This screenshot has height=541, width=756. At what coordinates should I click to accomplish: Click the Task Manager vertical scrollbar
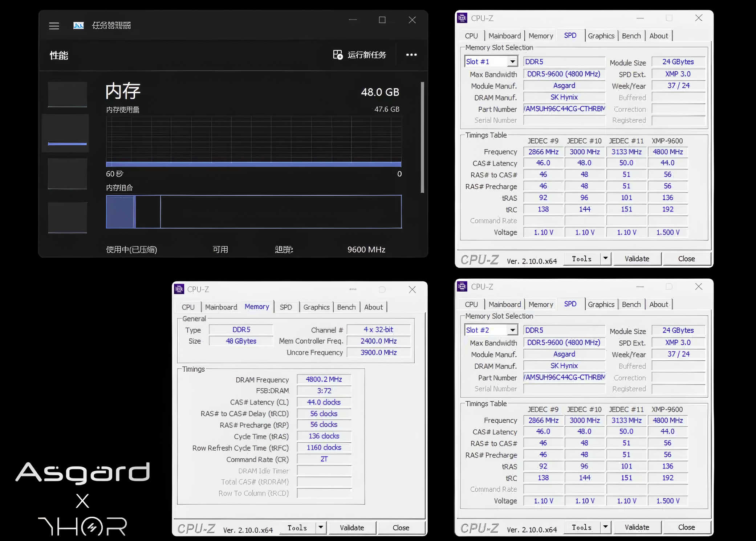coord(422,137)
